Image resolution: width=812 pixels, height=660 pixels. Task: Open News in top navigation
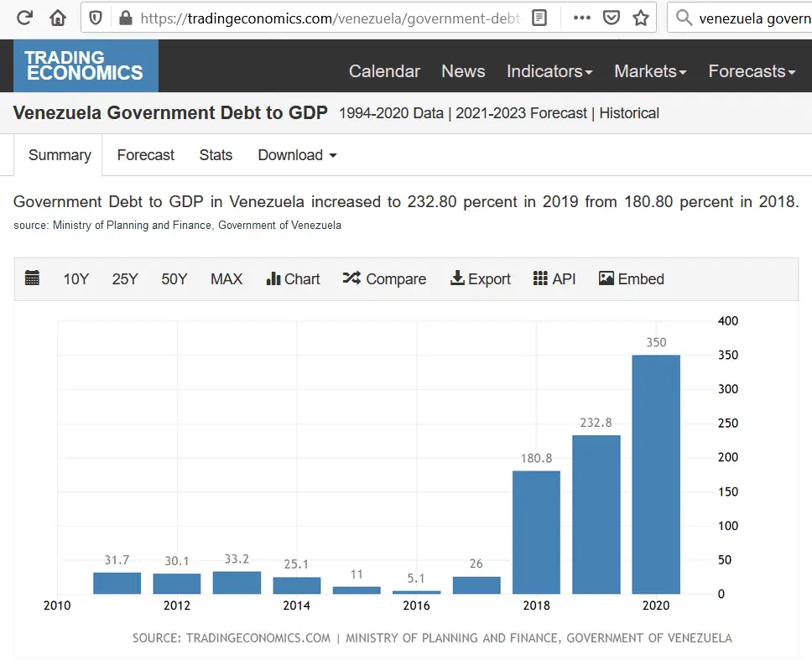463,71
